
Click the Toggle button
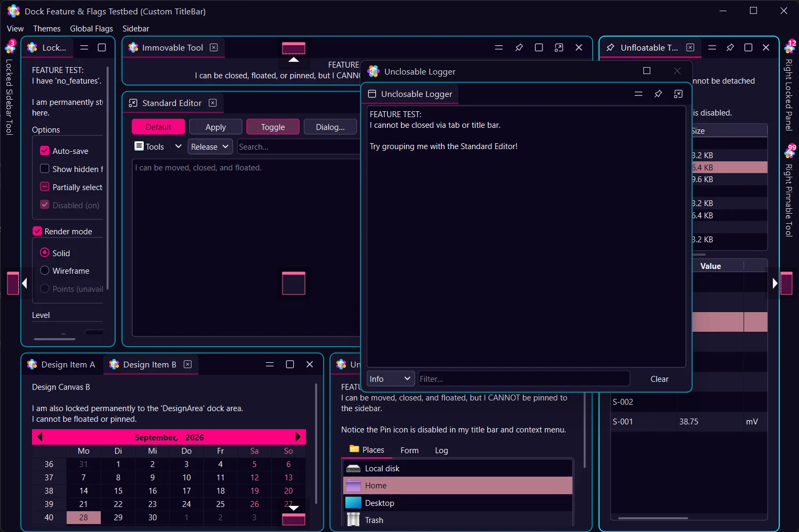pyautogui.click(x=273, y=127)
